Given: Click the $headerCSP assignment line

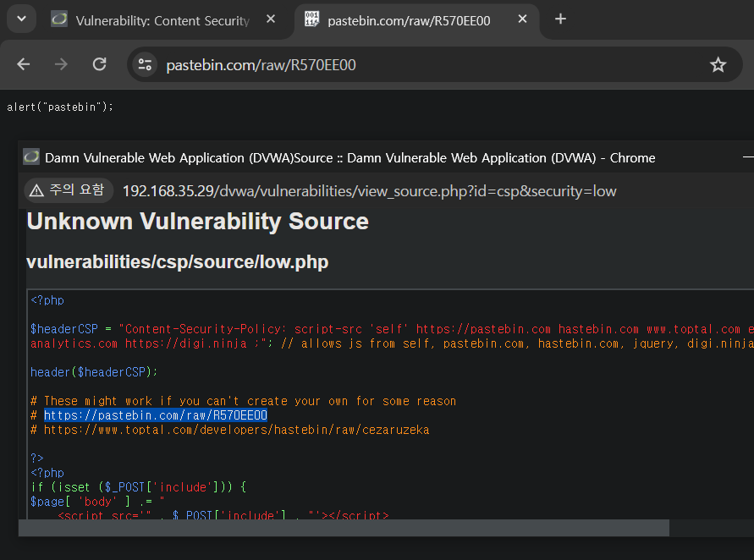Looking at the screenshot, I should 392,336.
